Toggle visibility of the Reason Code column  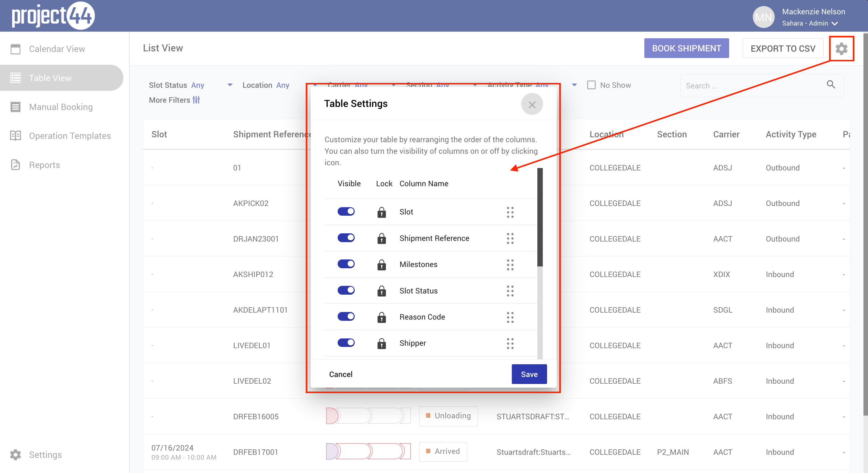(x=346, y=316)
